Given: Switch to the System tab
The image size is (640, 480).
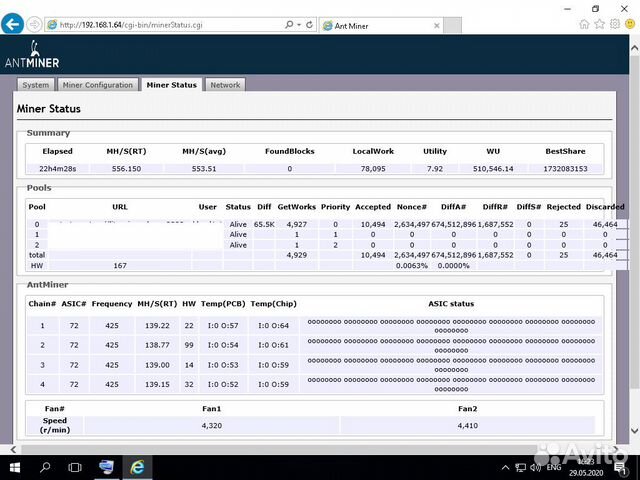Looking at the screenshot, I should click(x=36, y=85).
